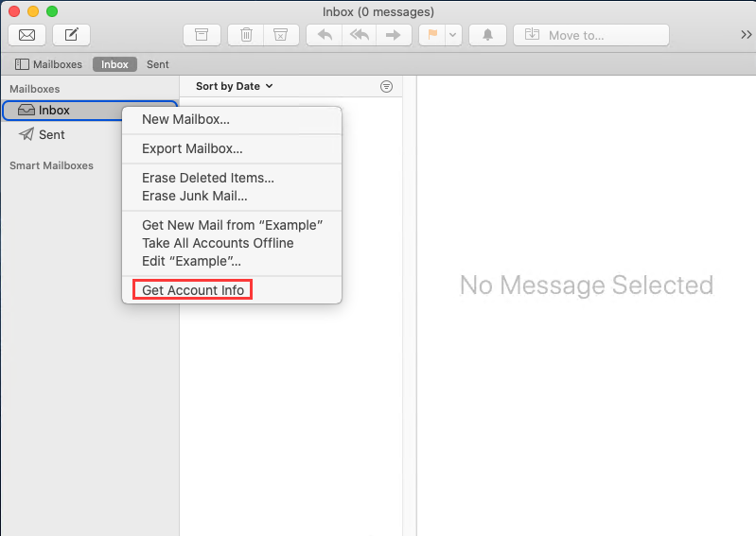This screenshot has width=756, height=536.
Task: Click the Forward arrow icon
Action: click(391, 35)
